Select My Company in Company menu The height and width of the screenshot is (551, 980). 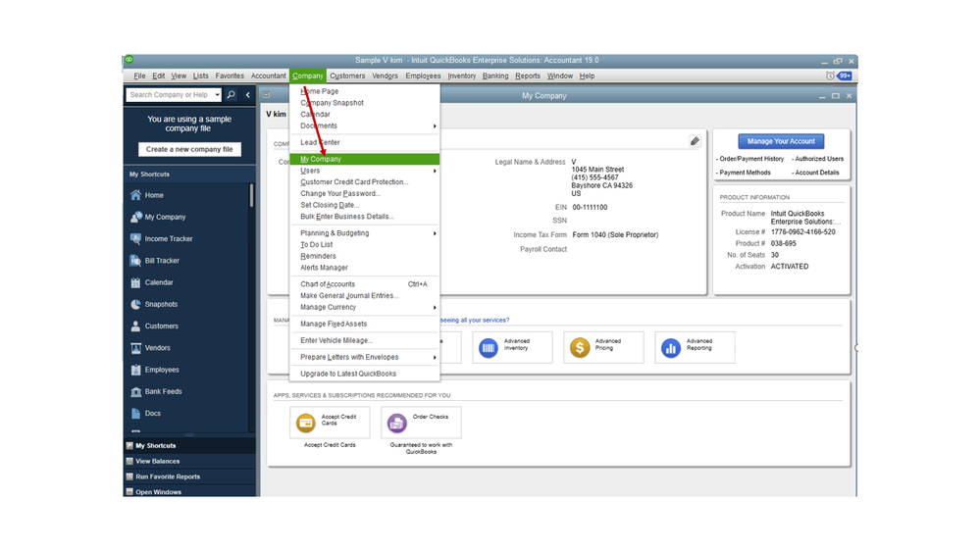point(365,159)
